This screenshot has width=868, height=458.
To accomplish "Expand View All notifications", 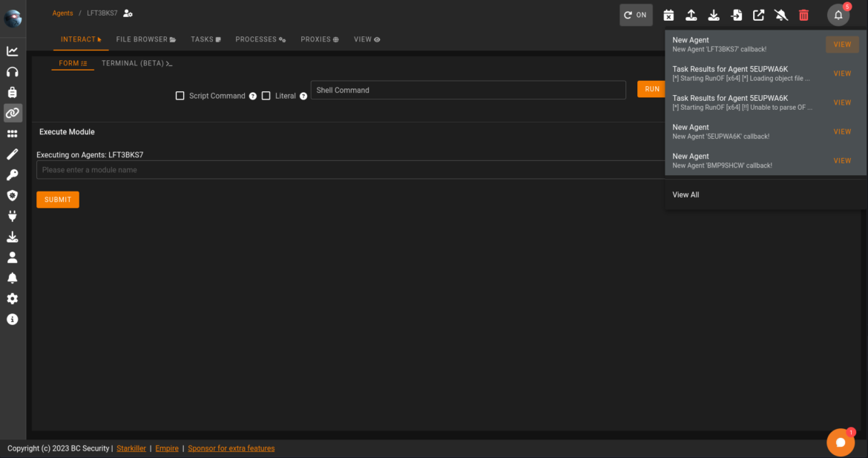I will click(685, 194).
